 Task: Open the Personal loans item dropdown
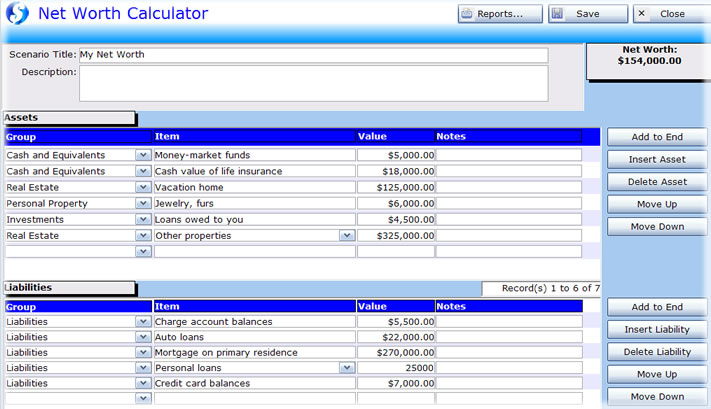pos(347,368)
